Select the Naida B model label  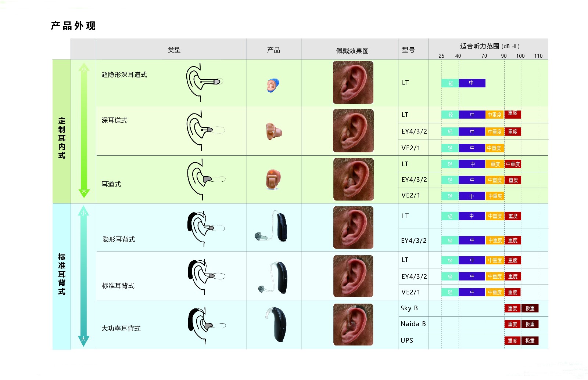point(413,324)
